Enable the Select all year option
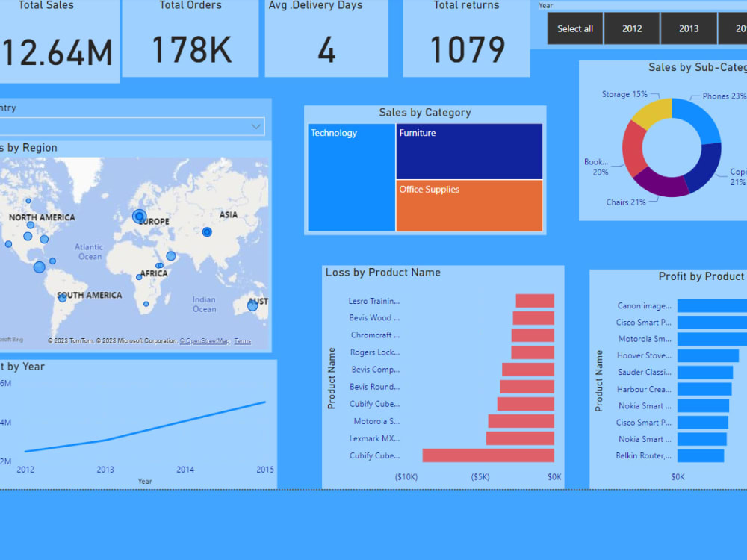Viewport: 747px width, 560px height. point(574,28)
